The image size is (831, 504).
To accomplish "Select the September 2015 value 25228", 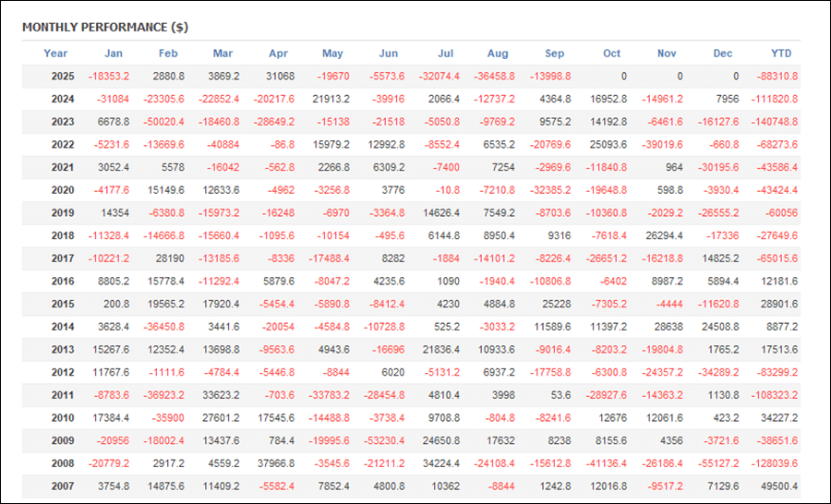I will click(557, 305).
